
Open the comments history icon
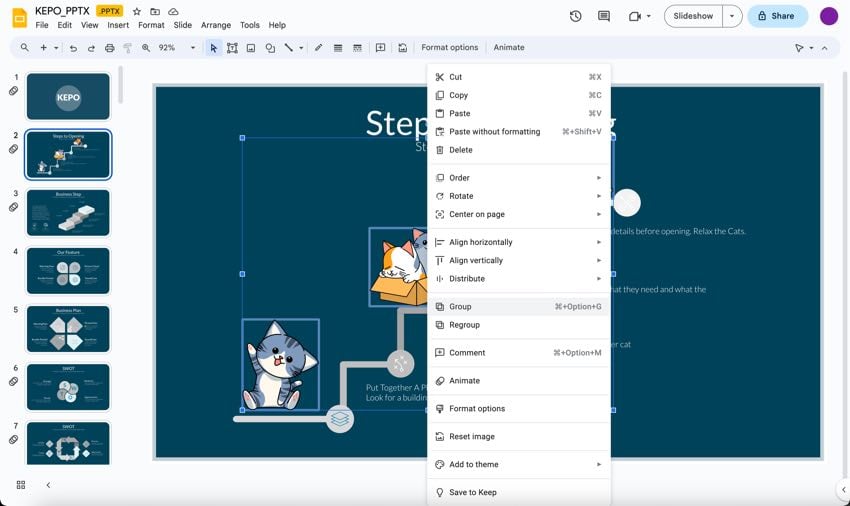(604, 16)
